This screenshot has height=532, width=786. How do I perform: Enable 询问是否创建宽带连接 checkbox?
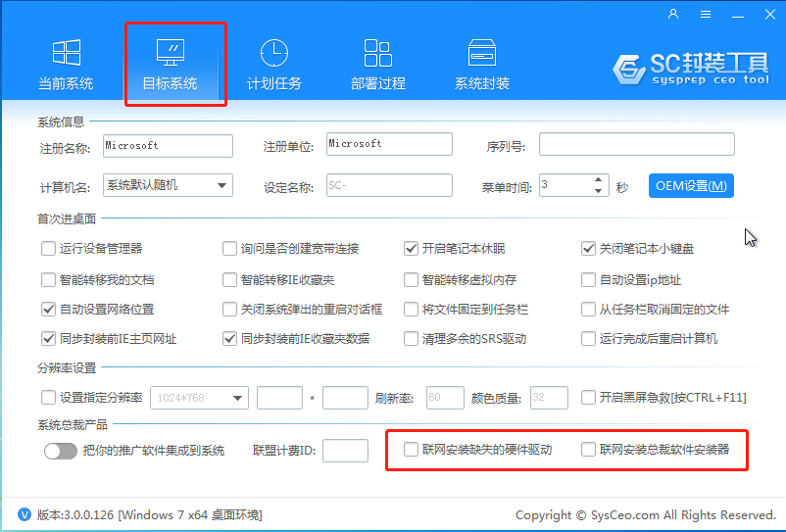pos(229,249)
